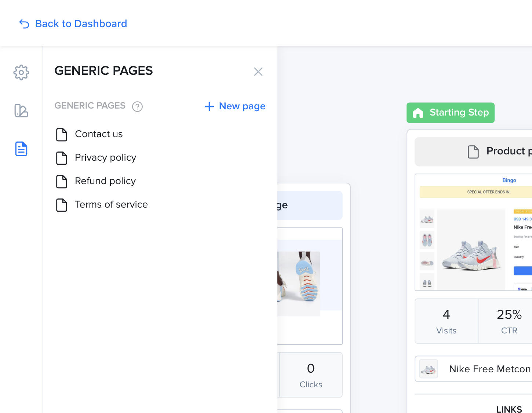
Task: Open the Refund policy page
Action: pos(105,181)
